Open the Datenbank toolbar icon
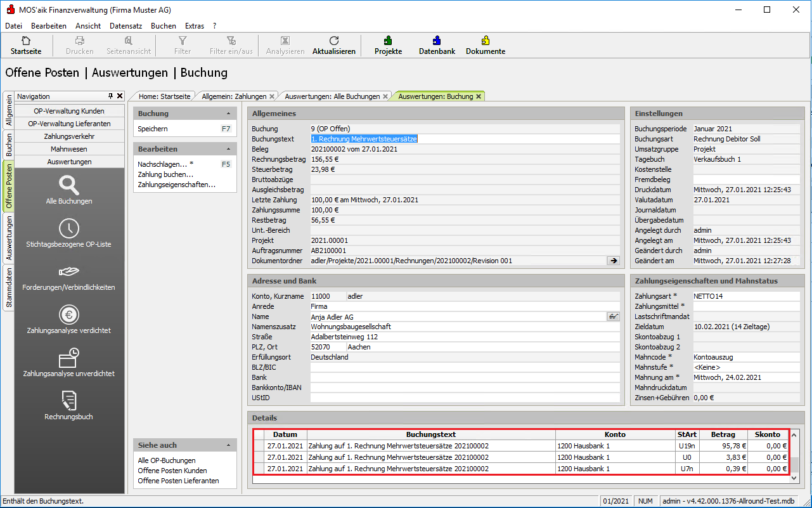Image resolution: width=812 pixels, height=508 pixels. coord(437,41)
